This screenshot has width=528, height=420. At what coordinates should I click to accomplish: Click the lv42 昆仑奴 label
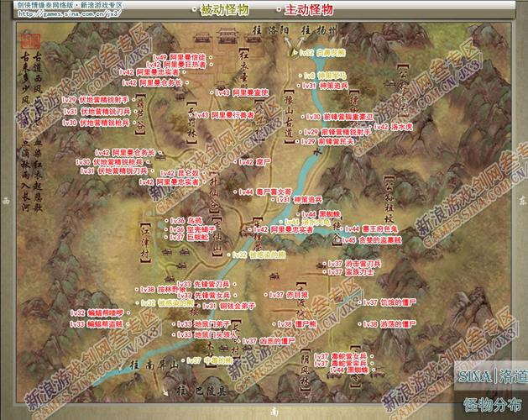[180, 173]
